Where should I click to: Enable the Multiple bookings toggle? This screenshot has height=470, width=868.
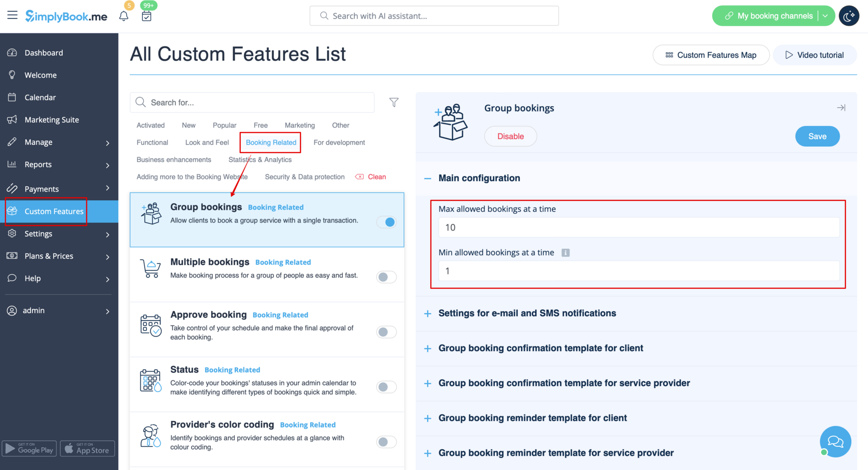[x=386, y=276]
